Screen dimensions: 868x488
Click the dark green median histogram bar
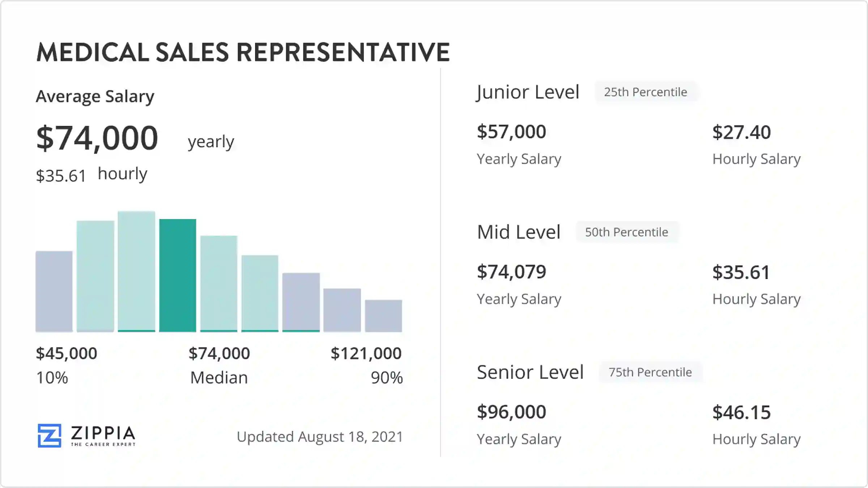178,275
